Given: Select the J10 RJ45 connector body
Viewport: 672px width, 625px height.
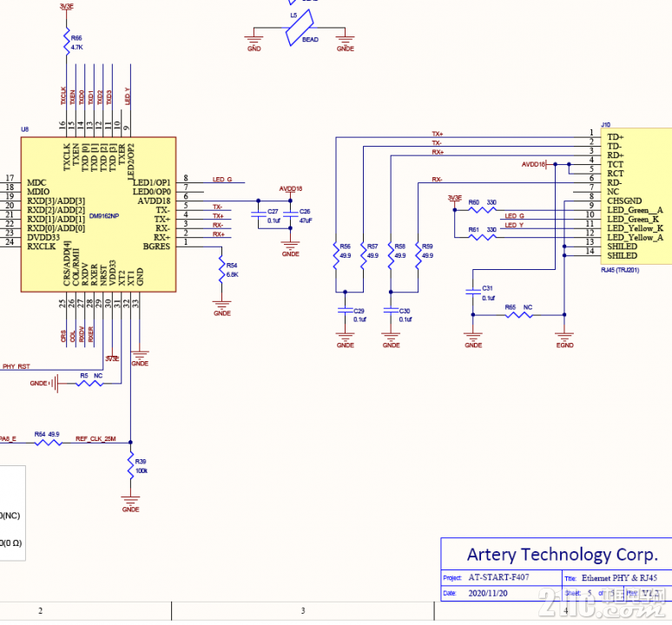Looking at the screenshot, I should [636, 196].
